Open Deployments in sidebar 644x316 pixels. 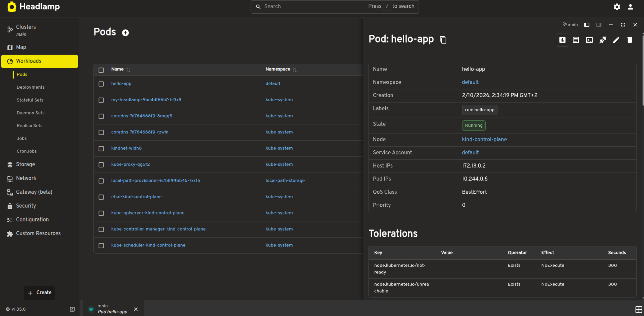(x=30, y=87)
